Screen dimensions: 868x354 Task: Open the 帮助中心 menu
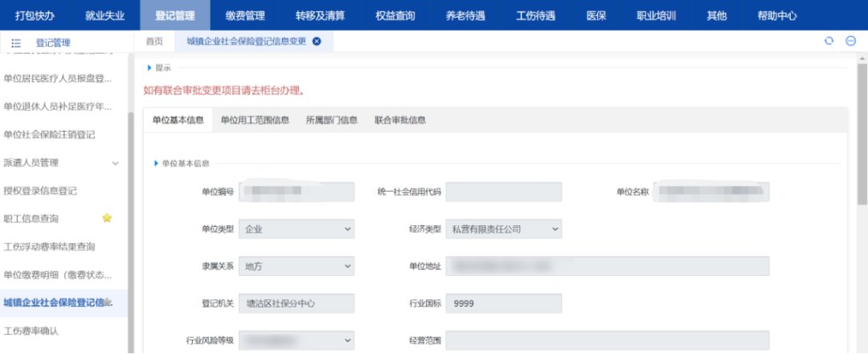776,15
